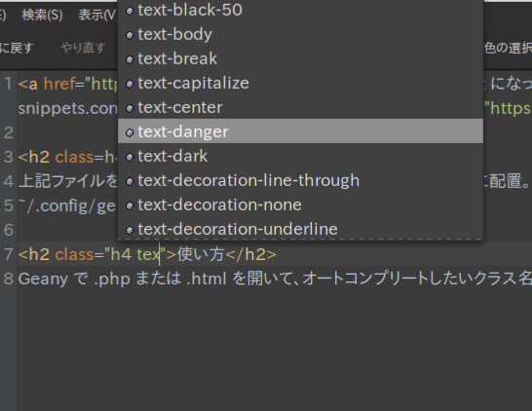Pick text-capitalize in autocomplete popup
The image size is (532, 411).
click(x=300, y=83)
